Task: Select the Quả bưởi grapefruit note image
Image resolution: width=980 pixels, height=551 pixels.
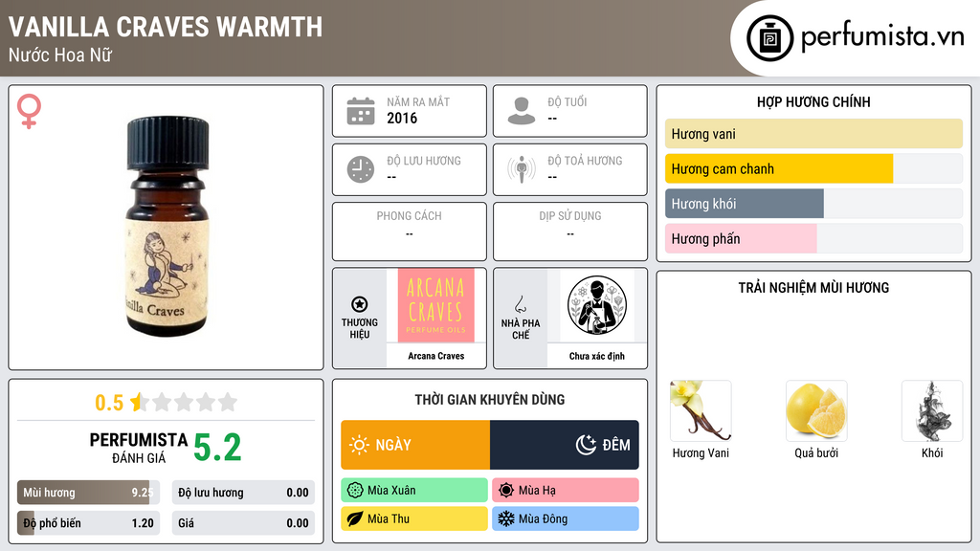Action: coord(816,410)
